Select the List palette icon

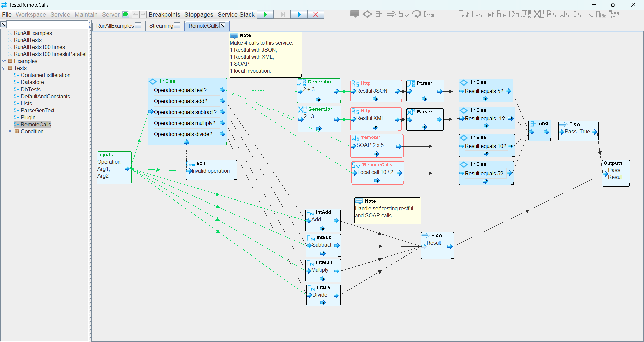click(x=489, y=14)
